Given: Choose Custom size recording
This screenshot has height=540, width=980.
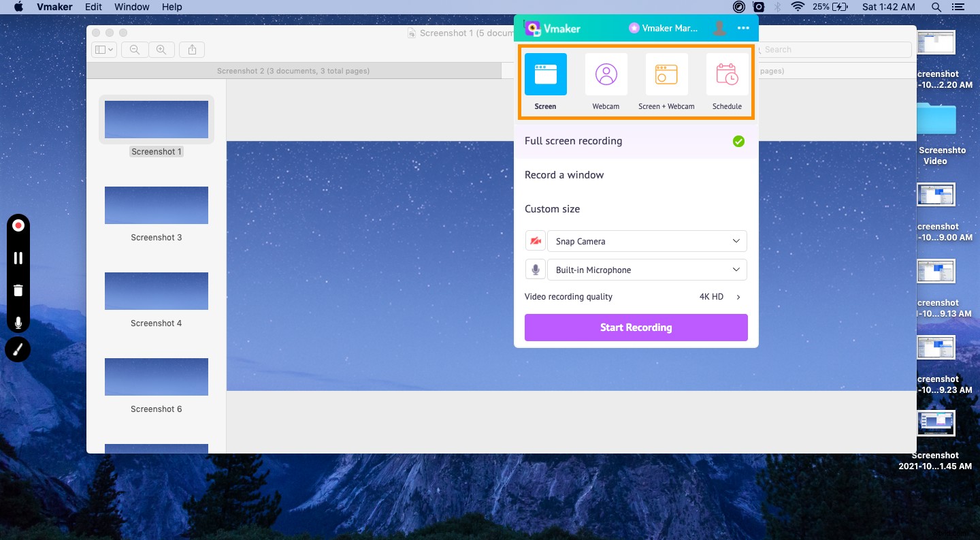Looking at the screenshot, I should click(x=552, y=209).
